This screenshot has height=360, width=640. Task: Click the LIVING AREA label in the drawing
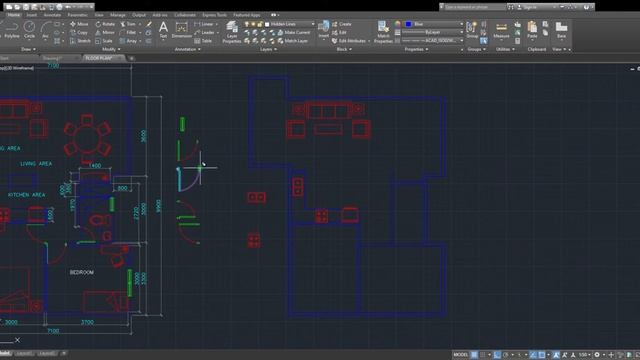pos(36,164)
